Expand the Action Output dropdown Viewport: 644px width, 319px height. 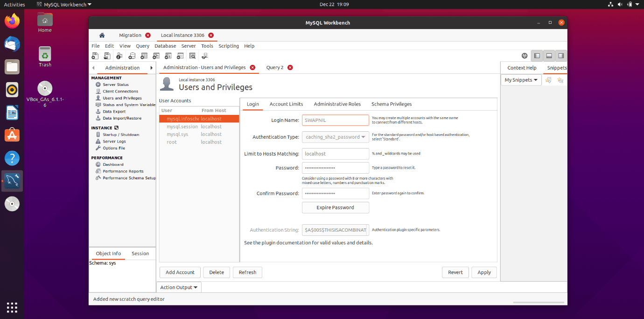179,287
